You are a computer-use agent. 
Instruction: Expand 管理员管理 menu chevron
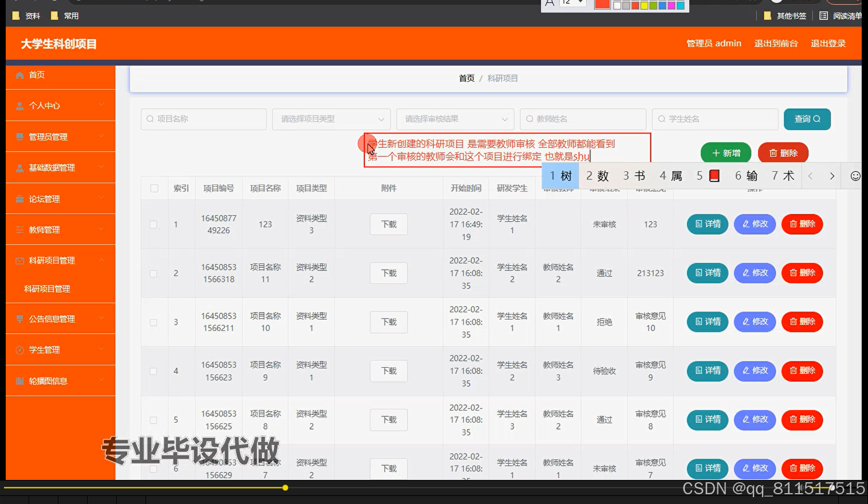[x=101, y=136]
